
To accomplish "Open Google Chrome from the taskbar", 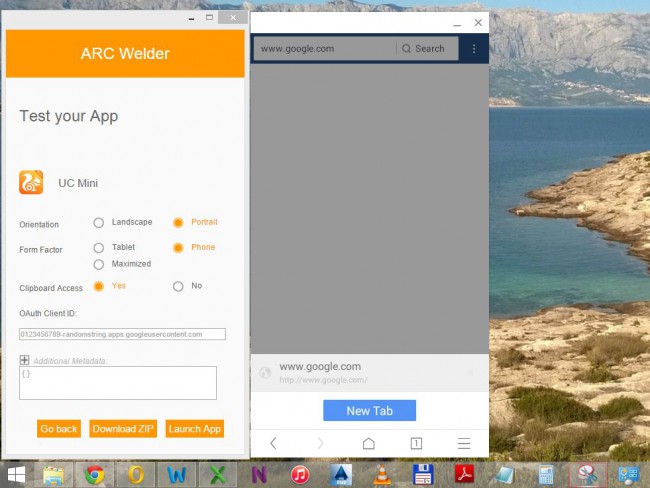I will tap(95, 475).
